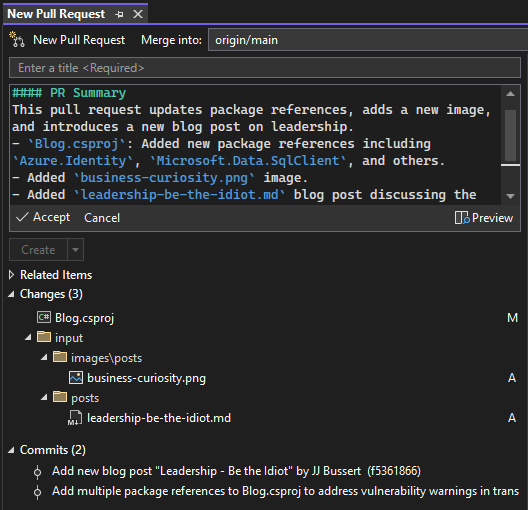Collapse the Commits (2) section
The image size is (528, 510).
click(x=11, y=450)
